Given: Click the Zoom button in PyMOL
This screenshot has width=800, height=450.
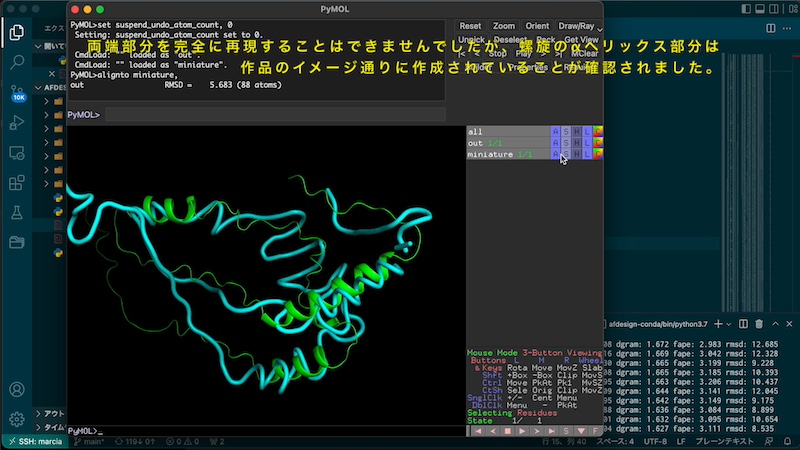Looking at the screenshot, I should tap(504, 25).
